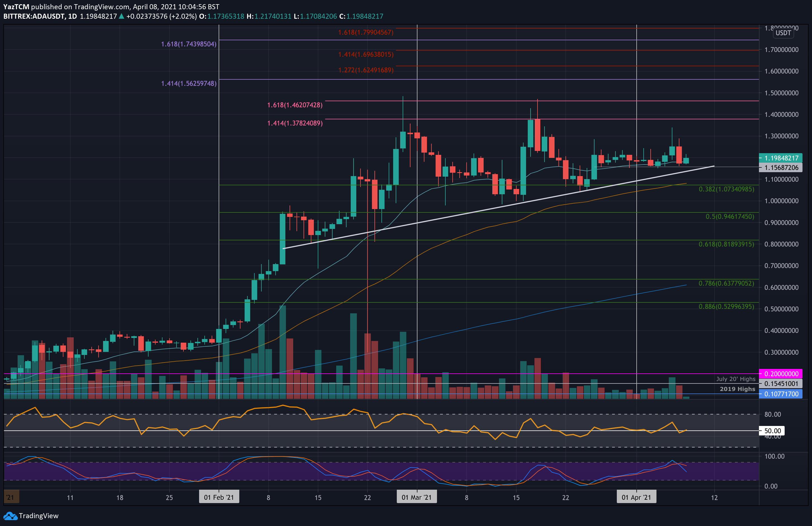The height and width of the screenshot is (526, 812).
Task: Click the 0.15451001 price label
Action: pos(781,383)
